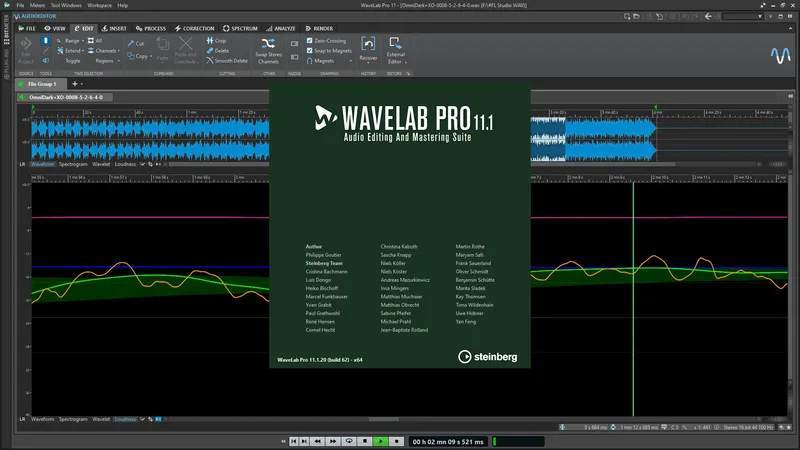Toggle Snap to Magnets checkbox

(x=309, y=51)
